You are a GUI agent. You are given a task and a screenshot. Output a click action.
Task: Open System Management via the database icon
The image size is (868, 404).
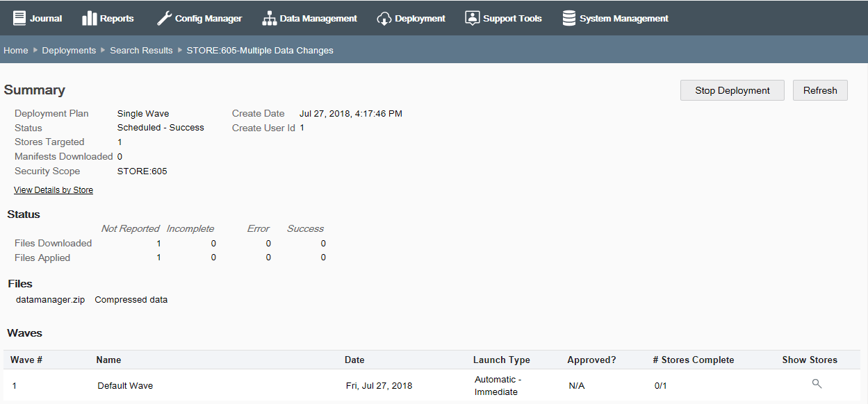[571, 18]
